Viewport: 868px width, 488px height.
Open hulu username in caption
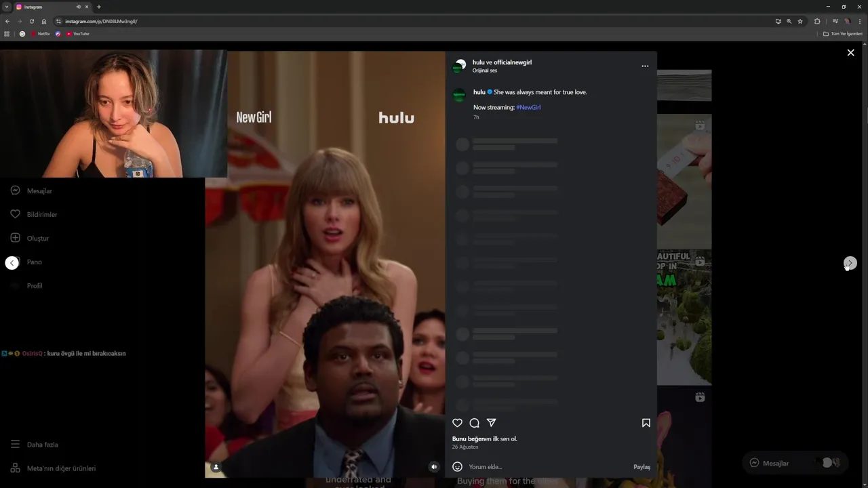(x=479, y=92)
